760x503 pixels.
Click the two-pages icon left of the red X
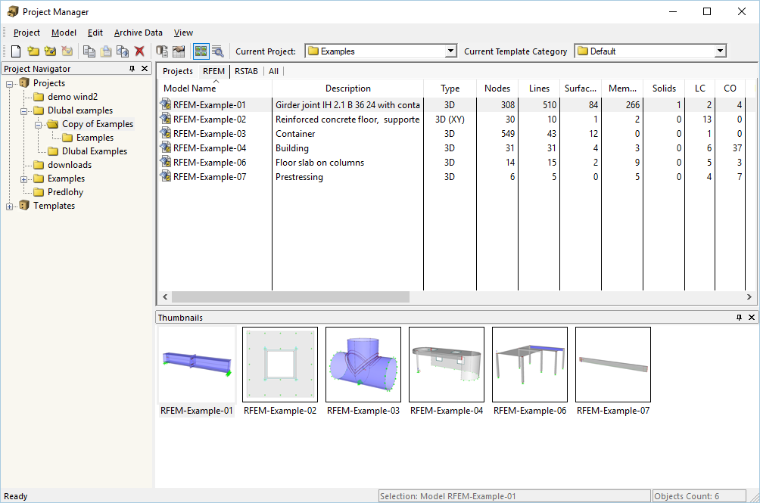click(x=123, y=51)
